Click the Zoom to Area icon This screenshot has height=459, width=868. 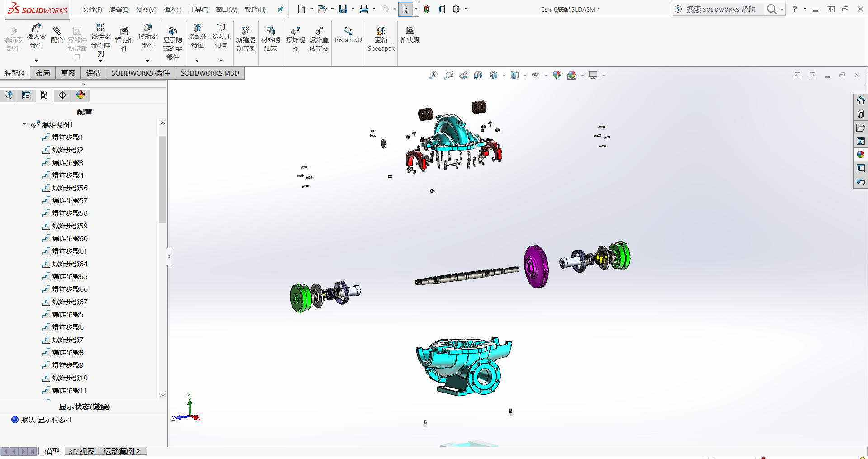(448, 75)
